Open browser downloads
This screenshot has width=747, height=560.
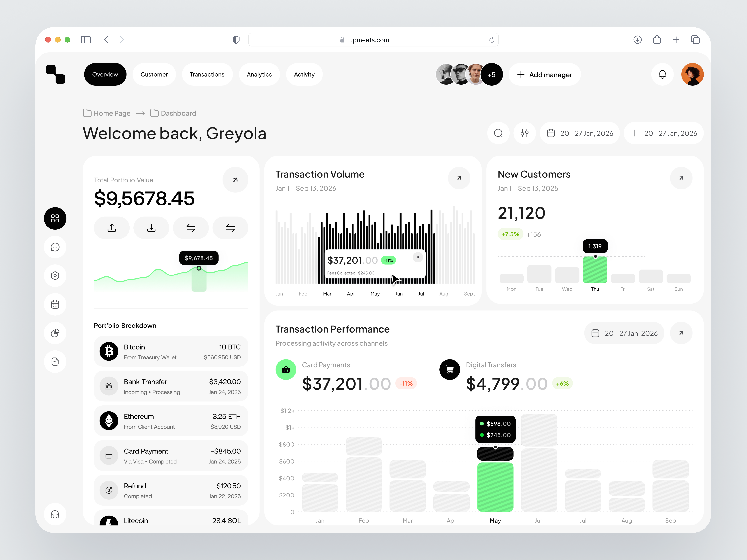(x=638, y=40)
